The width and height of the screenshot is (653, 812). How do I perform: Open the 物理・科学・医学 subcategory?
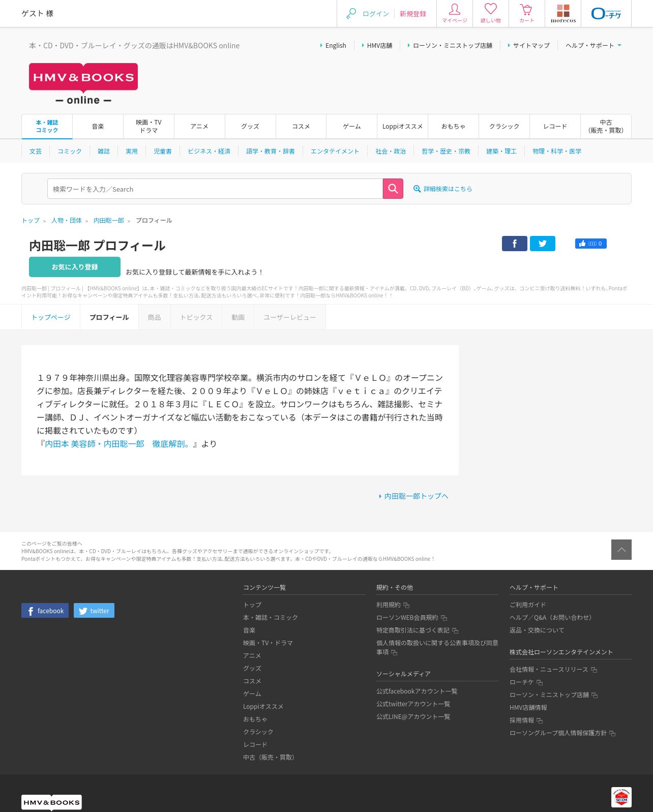557,151
